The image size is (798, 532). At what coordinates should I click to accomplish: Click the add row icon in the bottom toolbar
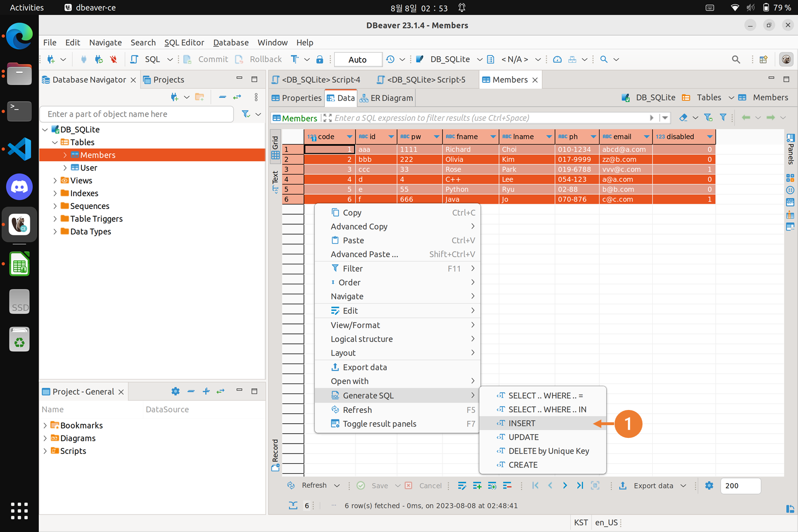[x=477, y=486]
